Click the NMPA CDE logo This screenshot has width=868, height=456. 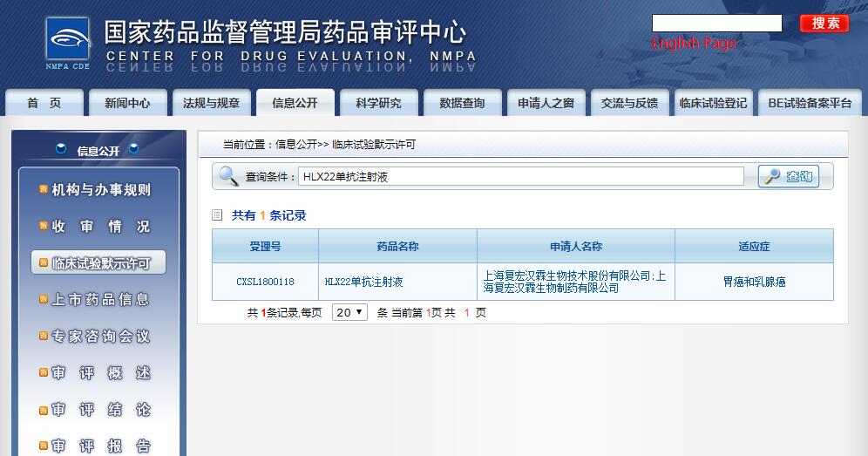[68, 43]
